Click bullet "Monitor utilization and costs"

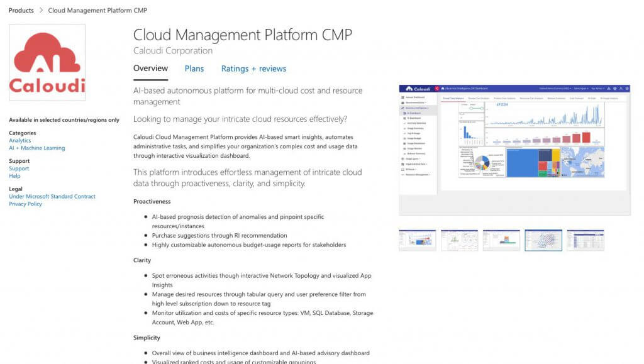[x=262, y=317]
